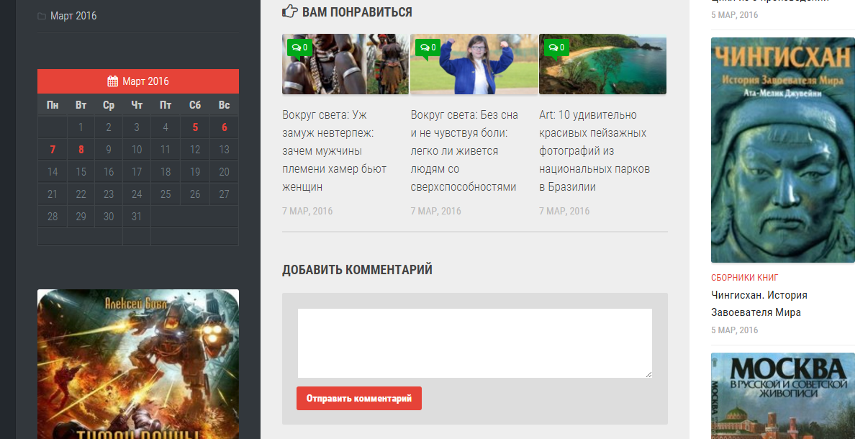Viewport: 868px width, 439px height.
Task: Click 7 МАР, 2016 date under хамер article
Action: click(x=307, y=211)
